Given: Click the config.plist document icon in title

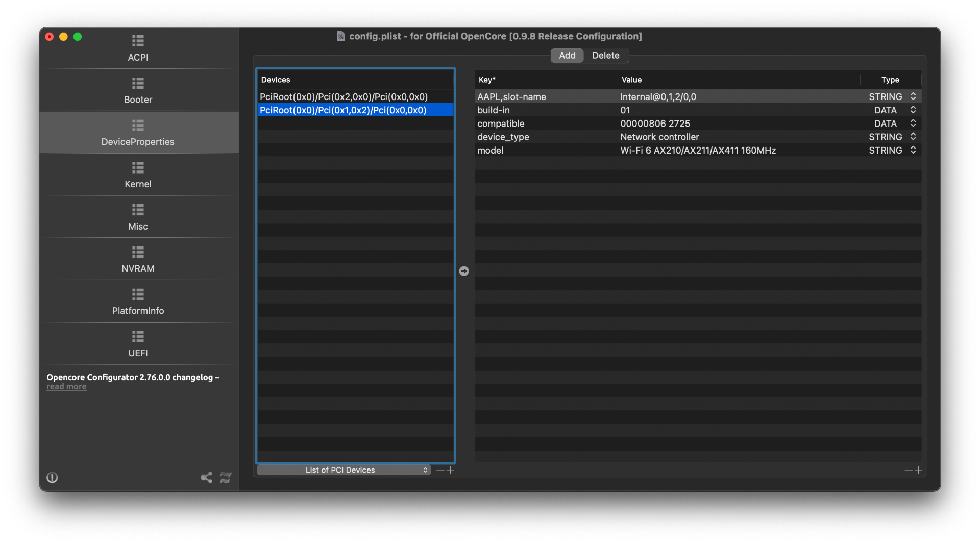Looking at the screenshot, I should [x=340, y=36].
